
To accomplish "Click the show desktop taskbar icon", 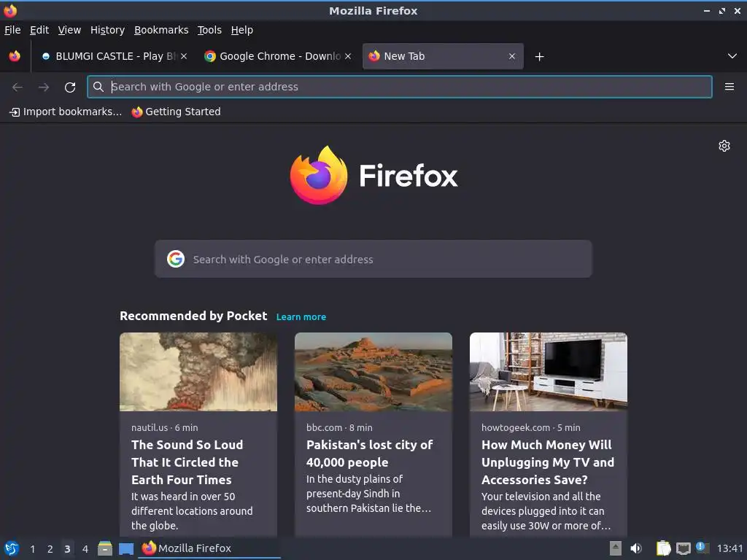I will pyautogui.click(x=125, y=548).
